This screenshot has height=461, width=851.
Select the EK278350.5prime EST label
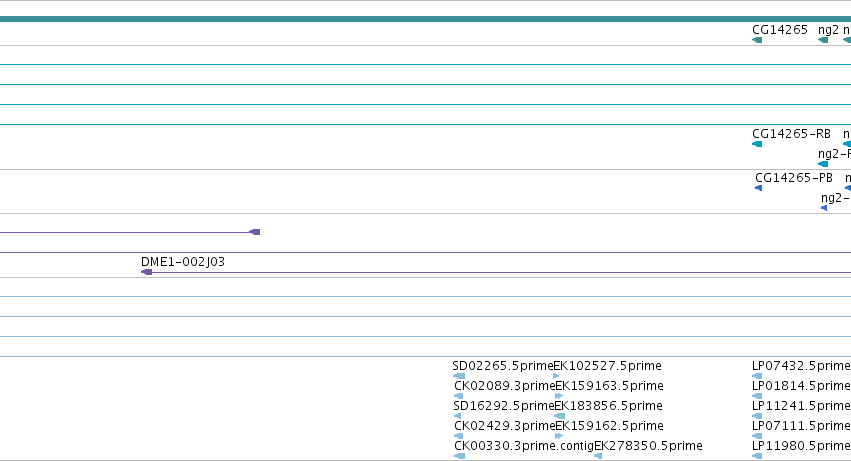click(648, 446)
